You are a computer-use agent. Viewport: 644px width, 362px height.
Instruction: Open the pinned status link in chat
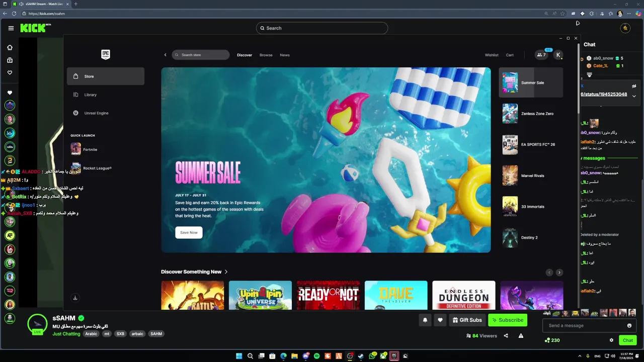[x=604, y=94]
